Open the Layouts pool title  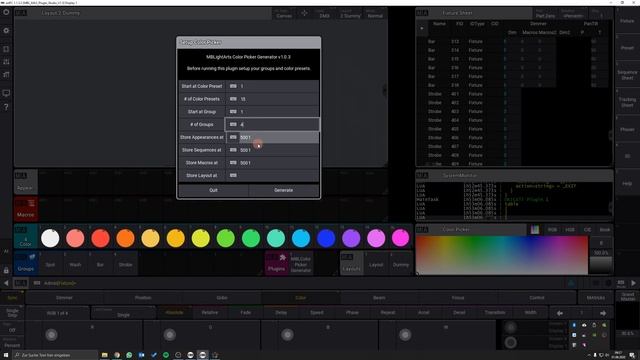tap(351, 263)
